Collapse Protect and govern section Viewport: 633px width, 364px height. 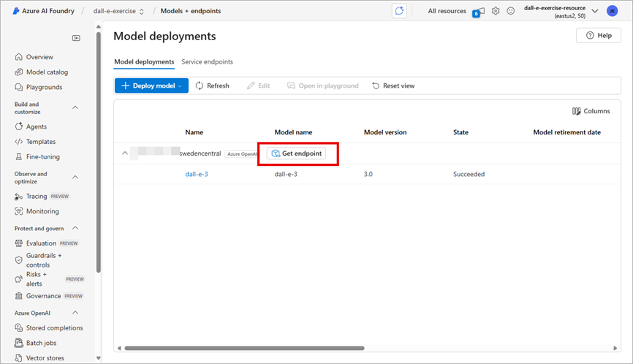tap(75, 228)
